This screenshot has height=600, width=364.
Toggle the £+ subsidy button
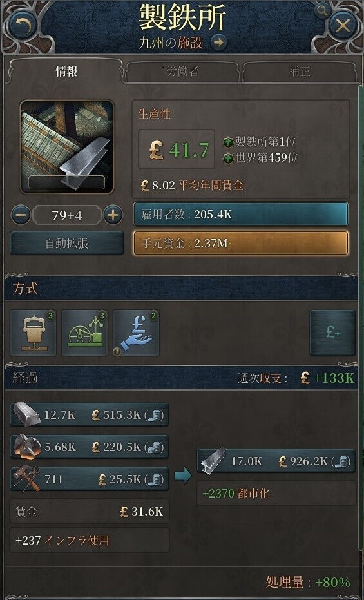tap(332, 333)
